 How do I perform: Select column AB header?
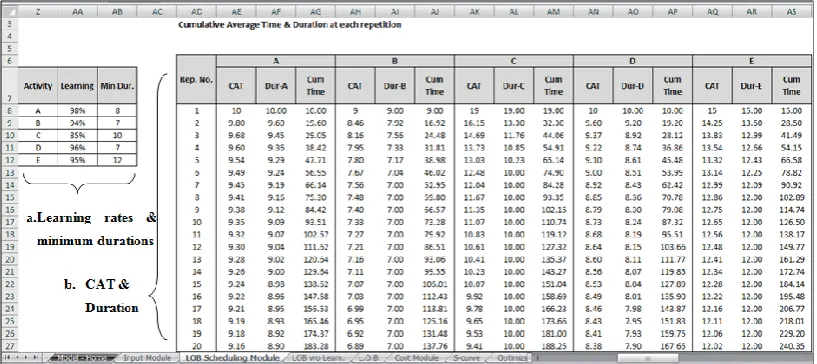(x=117, y=11)
